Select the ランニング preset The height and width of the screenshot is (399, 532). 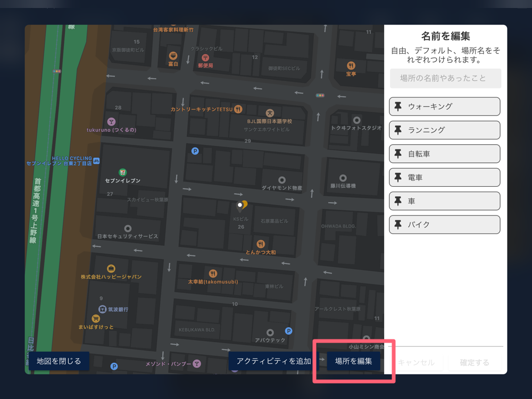tap(444, 130)
